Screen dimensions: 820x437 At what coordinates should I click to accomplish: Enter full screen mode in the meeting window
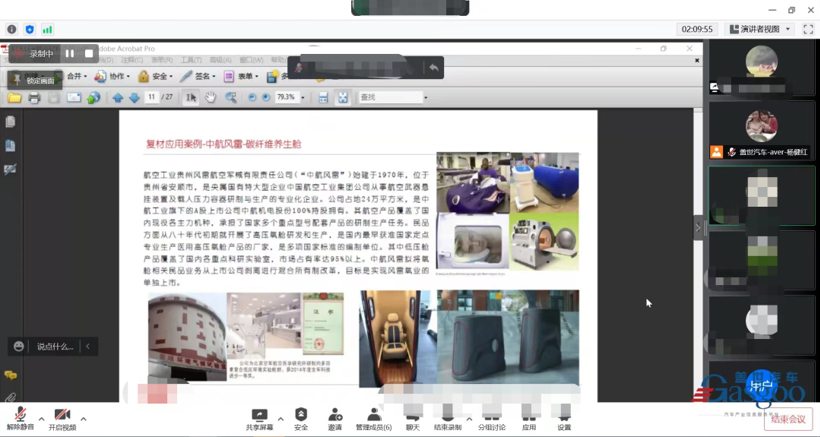coord(808,29)
